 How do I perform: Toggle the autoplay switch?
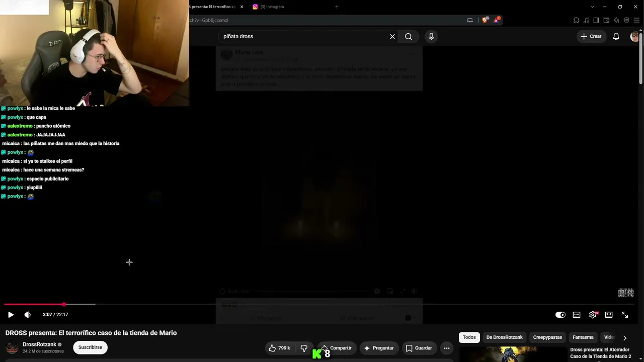point(560,315)
